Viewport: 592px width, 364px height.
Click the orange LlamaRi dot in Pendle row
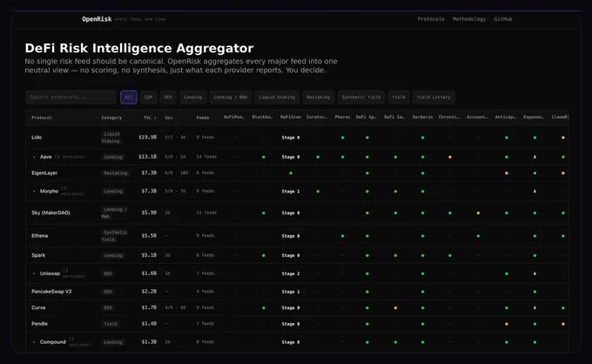click(563, 324)
